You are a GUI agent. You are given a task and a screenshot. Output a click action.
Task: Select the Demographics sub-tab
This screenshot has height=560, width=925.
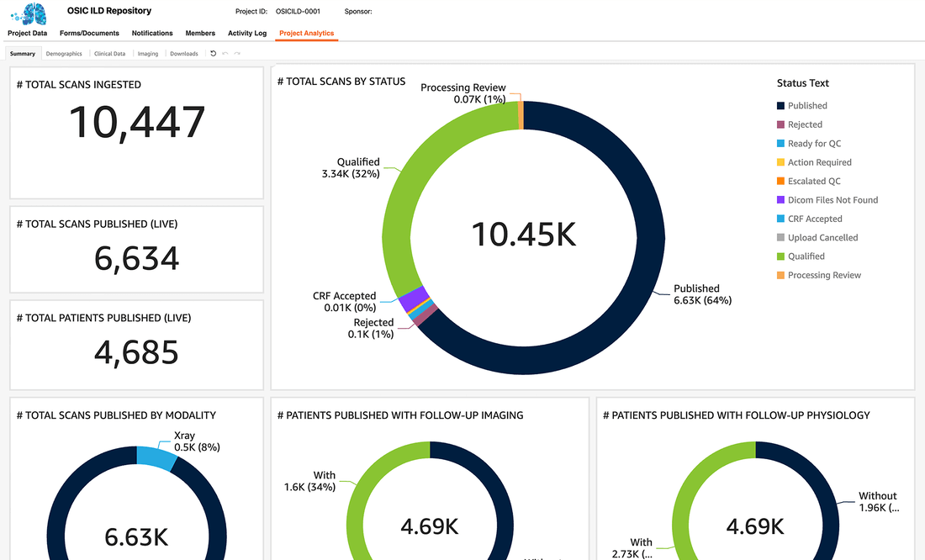(64, 54)
